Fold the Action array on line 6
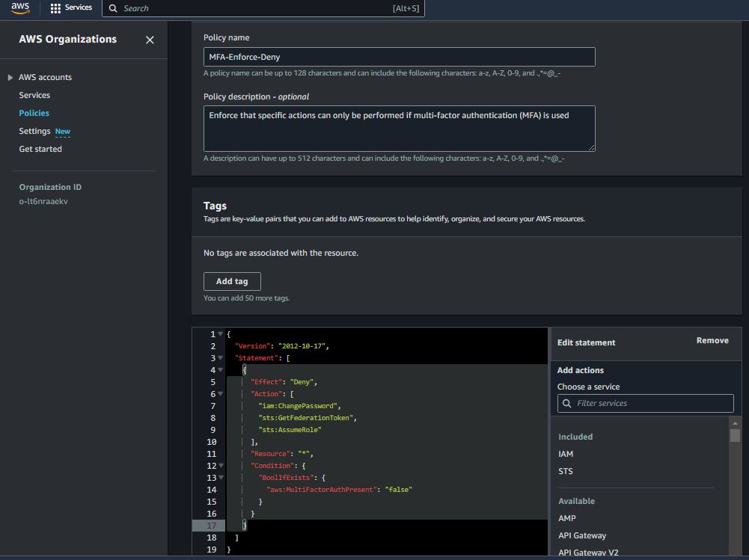 (x=221, y=394)
